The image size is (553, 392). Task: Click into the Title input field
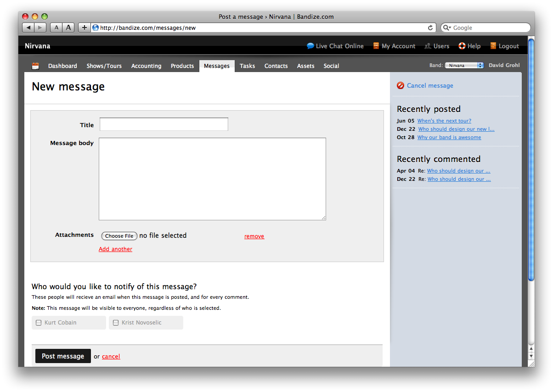point(164,124)
